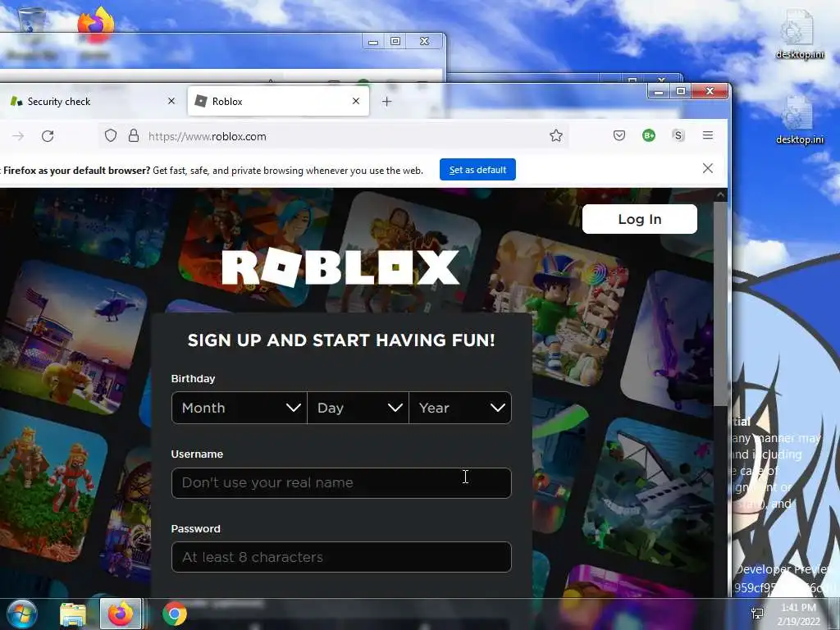Close the Security check tab

[x=171, y=101]
